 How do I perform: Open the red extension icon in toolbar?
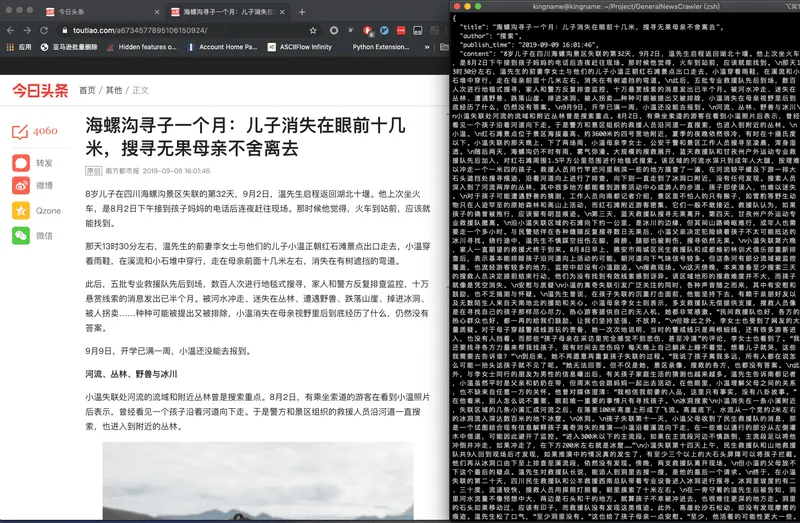(x=401, y=31)
